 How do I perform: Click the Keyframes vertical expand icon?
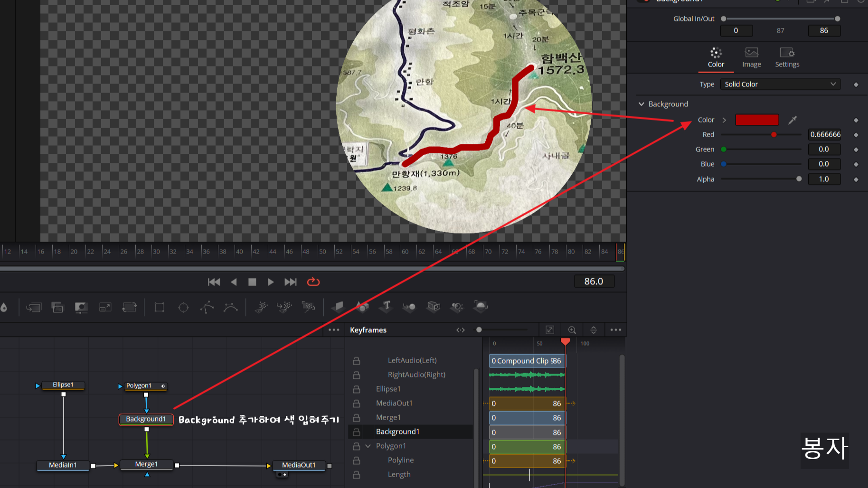coord(594,330)
